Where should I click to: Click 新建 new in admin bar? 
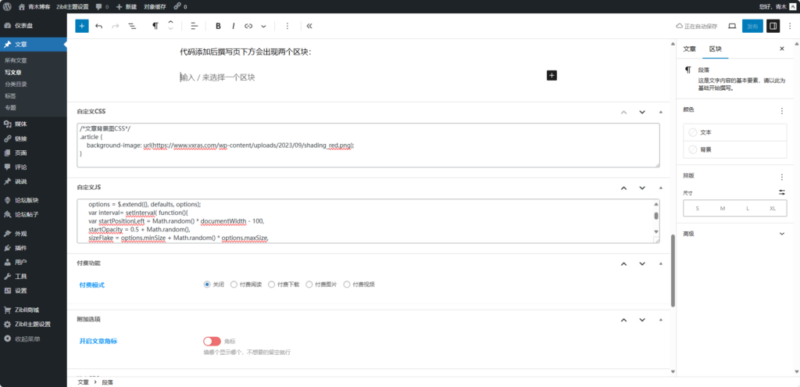point(127,7)
